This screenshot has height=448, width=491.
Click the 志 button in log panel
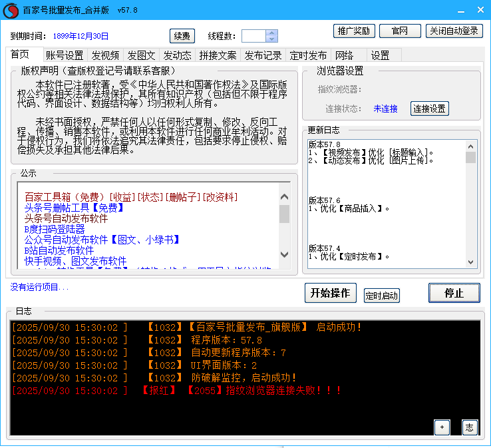[x=470, y=427]
